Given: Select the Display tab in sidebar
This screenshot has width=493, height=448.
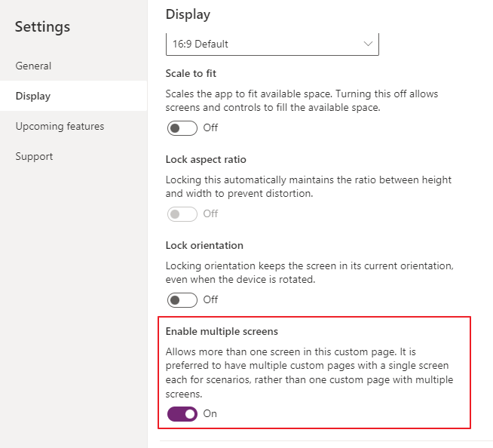Looking at the screenshot, I should [33, 96].
